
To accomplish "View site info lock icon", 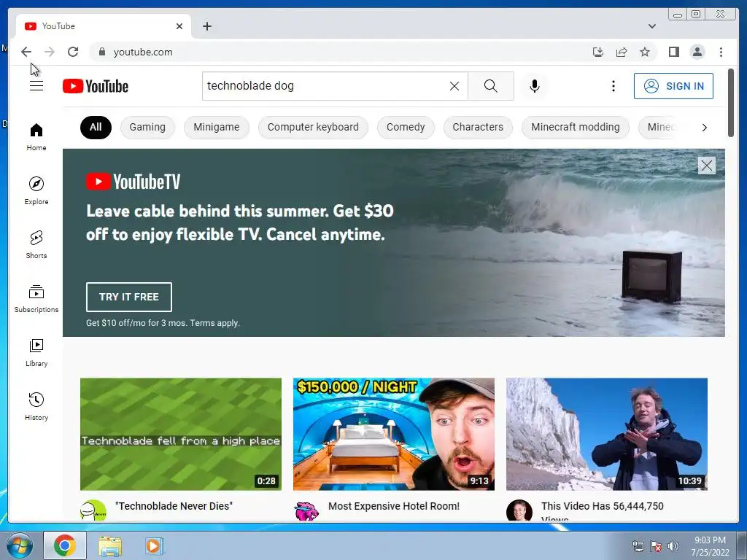I will coord(101,52).
